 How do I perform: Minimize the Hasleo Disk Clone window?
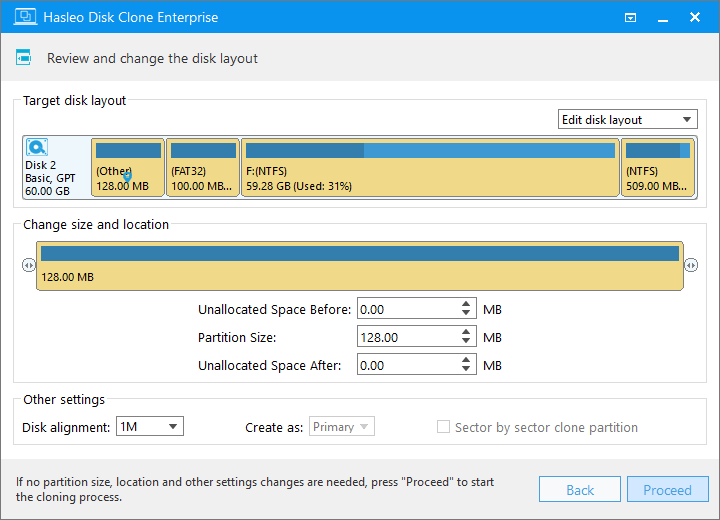tap(663, 18)
